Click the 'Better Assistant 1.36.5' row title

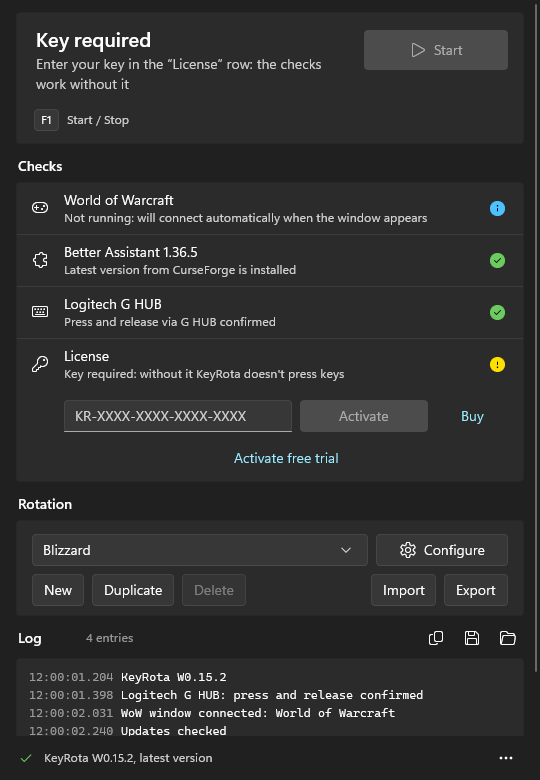click(x=130, y=252)
